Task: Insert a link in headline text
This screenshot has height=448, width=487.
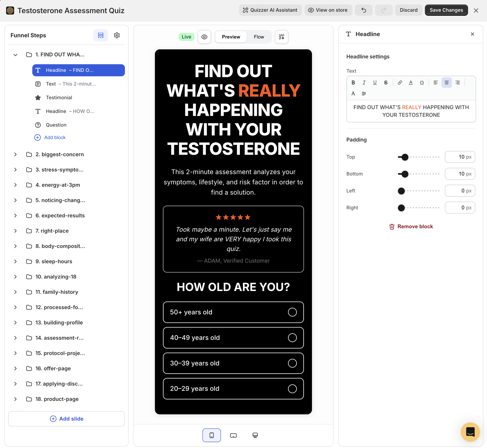Action: point(400,82)
